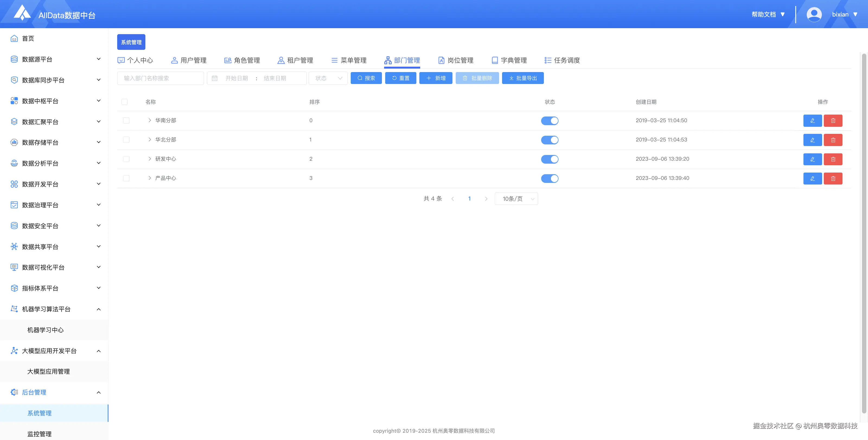The width and height of the screenshot is (868, 440).
Task: Tick the select-all checkbox in table header
Action: pos(125,102)
